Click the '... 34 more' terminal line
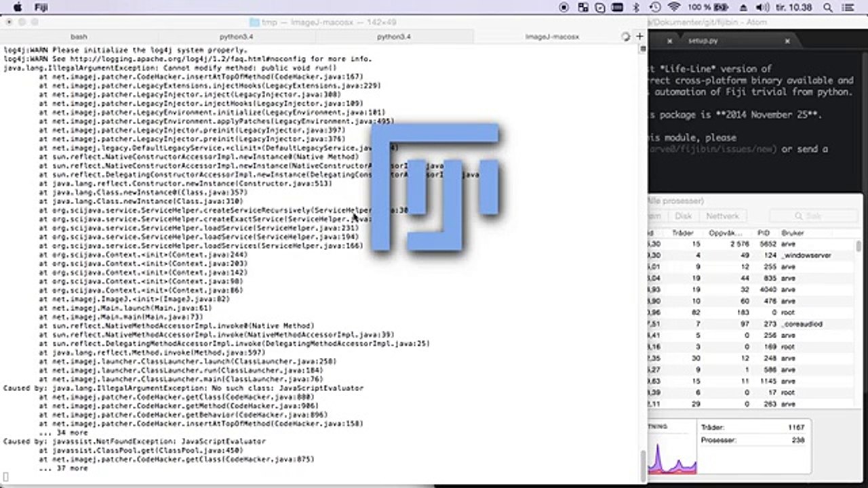The image size is (868, 488). coord(63,432)
